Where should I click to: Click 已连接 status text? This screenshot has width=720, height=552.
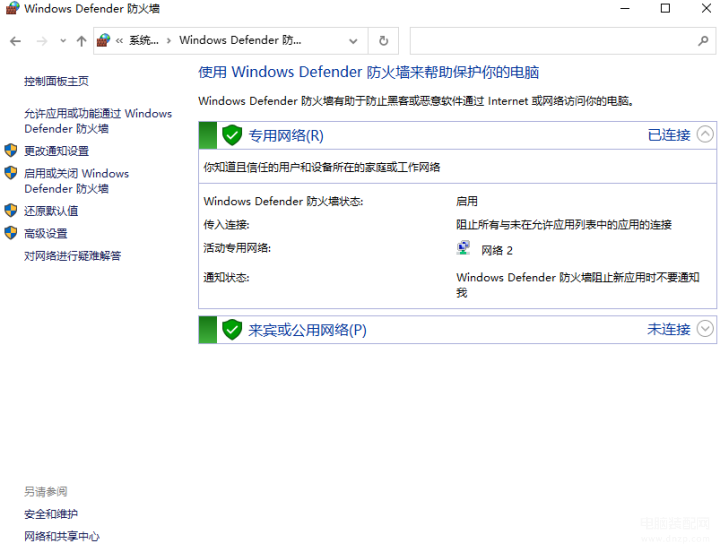669,135
